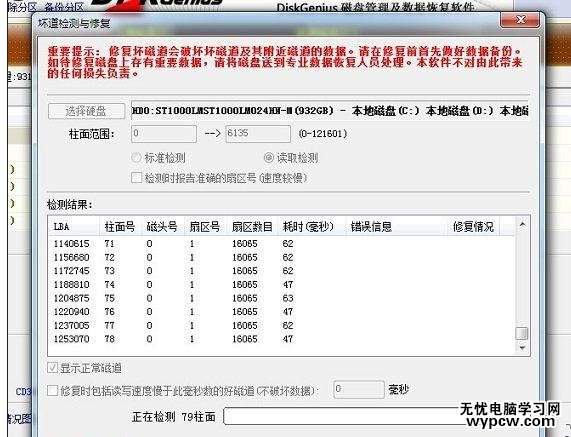Image resolution: width=571 pixels, height=437 pixels.
Task: Click the end cylinder field showing 6135
Action: tap(258, 134)
